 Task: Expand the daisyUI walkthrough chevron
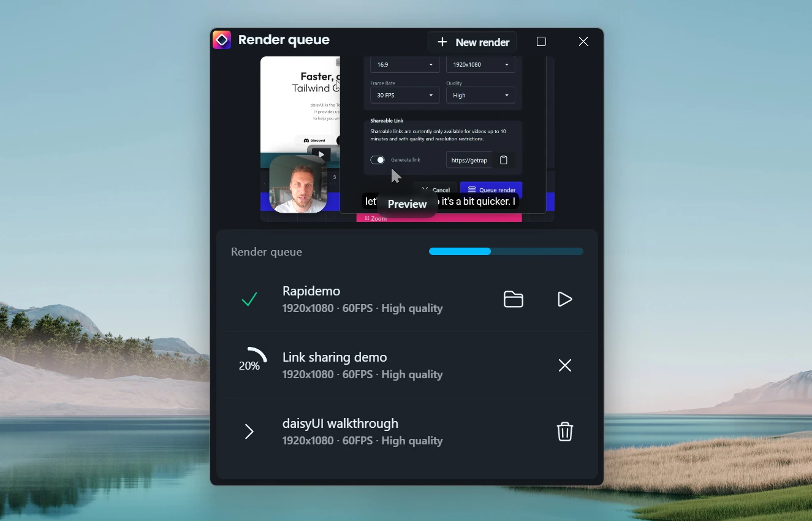point(249,432)
